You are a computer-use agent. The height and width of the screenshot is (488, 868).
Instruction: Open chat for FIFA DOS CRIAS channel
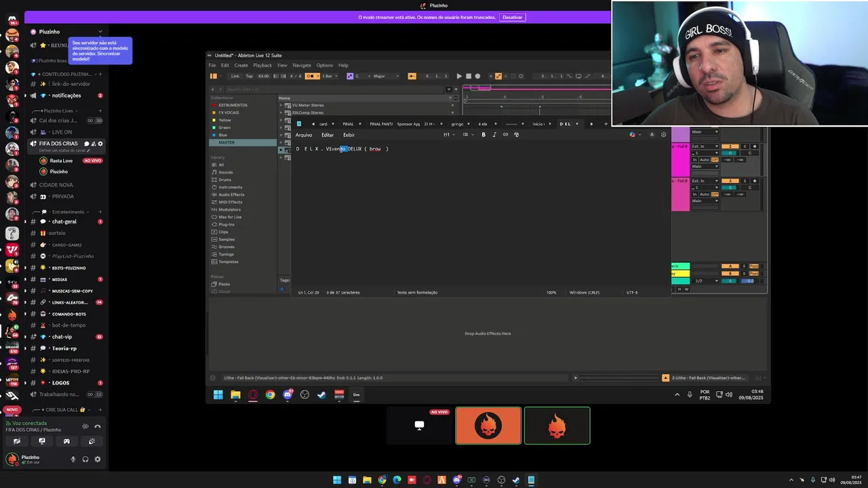[86, 144]
